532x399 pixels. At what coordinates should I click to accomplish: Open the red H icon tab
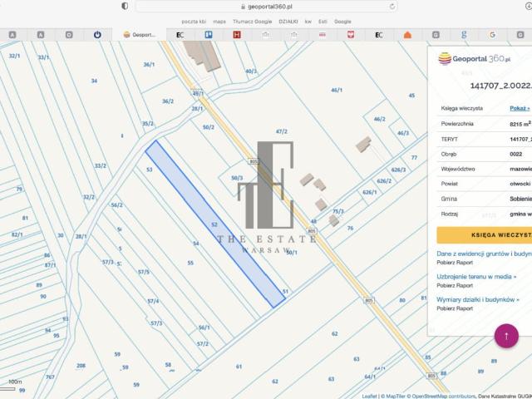tap(237, 35)
